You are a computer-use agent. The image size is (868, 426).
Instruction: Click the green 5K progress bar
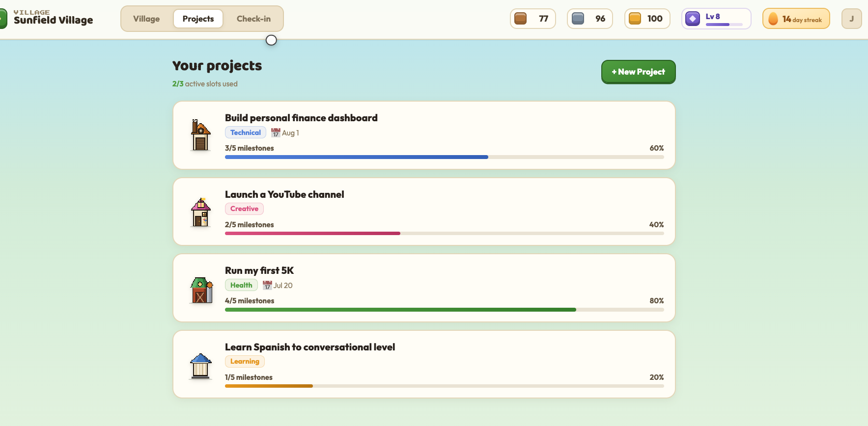point(444,310)
